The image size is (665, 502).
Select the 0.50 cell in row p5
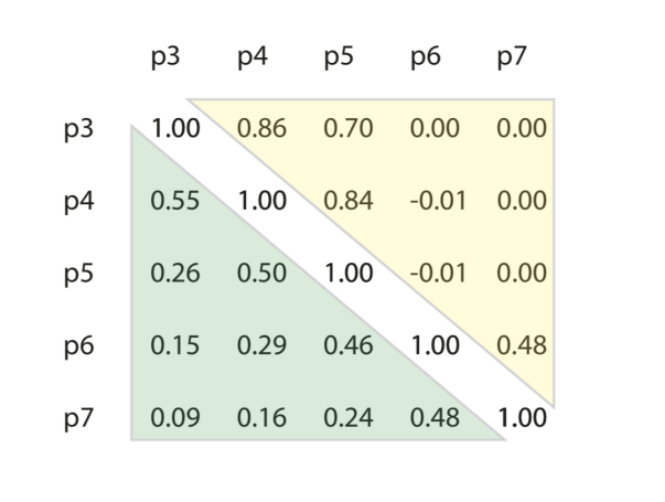(x=262, y=273)
